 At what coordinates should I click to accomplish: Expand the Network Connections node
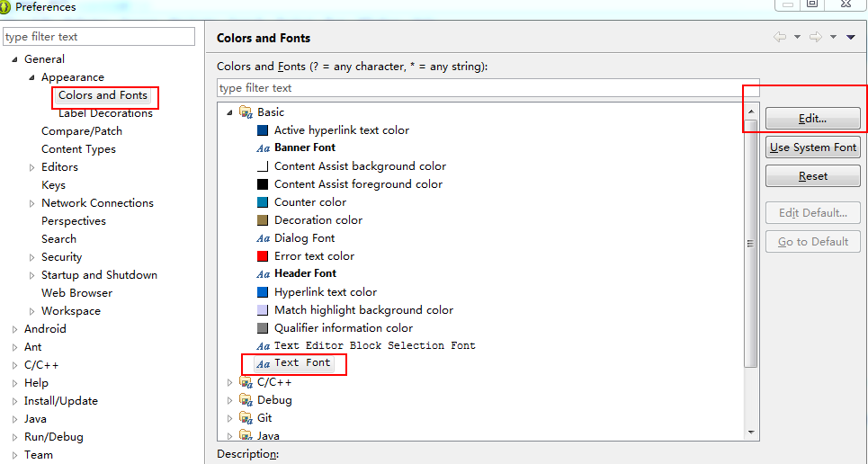tap(32, 203)
